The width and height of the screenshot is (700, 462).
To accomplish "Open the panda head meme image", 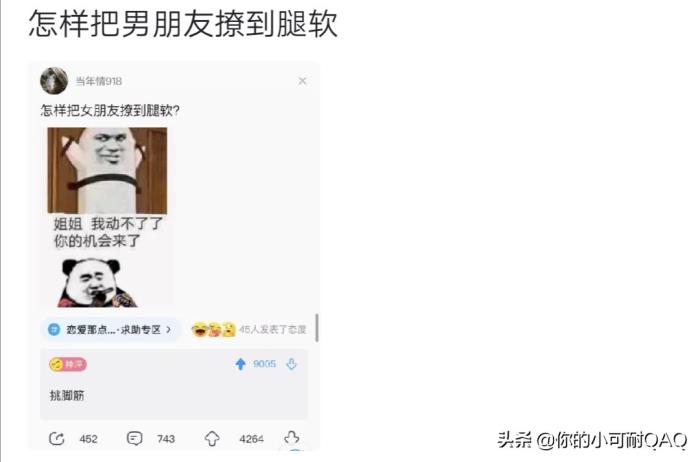I will click(x=97, y=283).
